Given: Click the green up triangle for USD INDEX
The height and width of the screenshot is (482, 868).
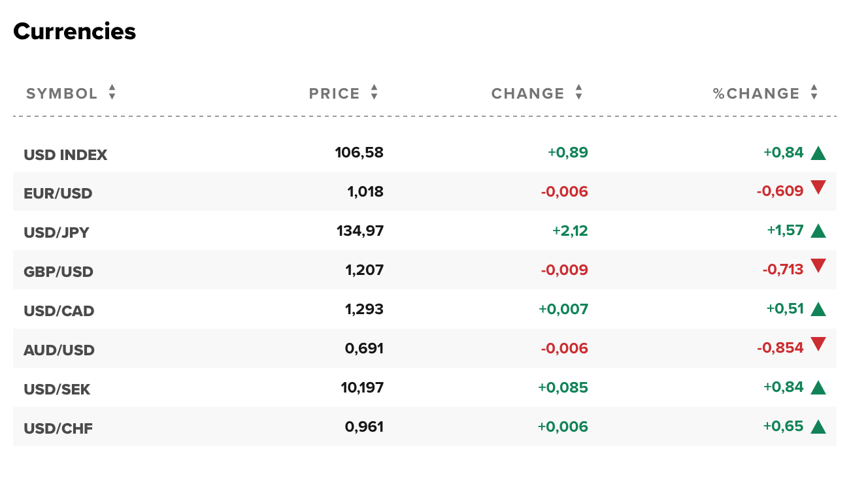Looking at the screenshot, I should tap(818, 153).
